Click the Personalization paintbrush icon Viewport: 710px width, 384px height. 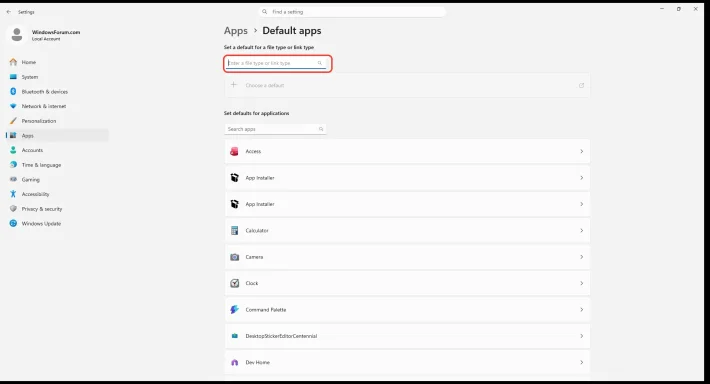tap(13, 121)
